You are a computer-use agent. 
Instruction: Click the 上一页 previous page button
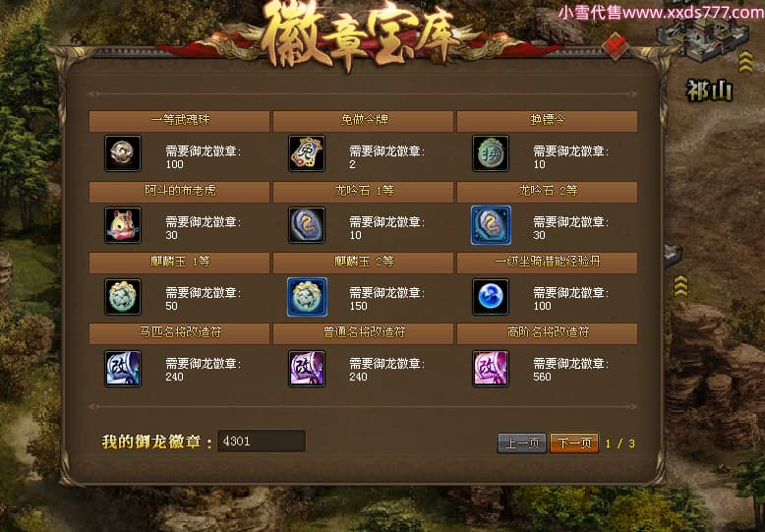coord(521,443)
